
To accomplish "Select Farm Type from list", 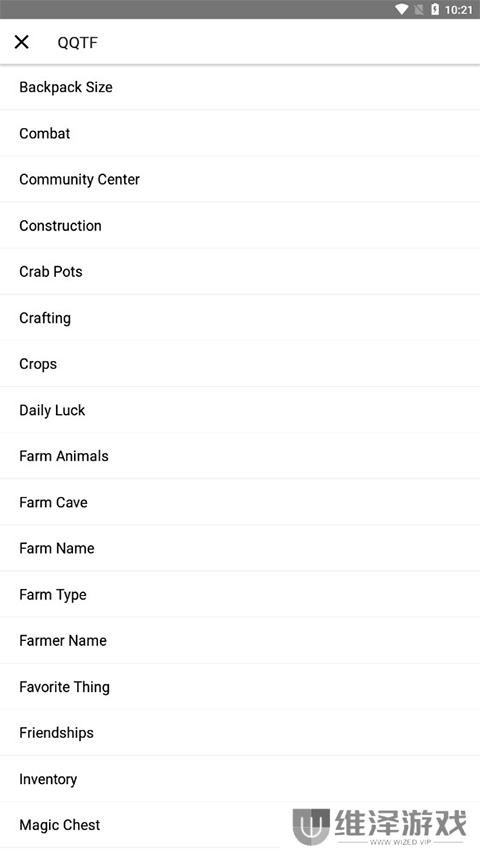I will pos(240,595).
